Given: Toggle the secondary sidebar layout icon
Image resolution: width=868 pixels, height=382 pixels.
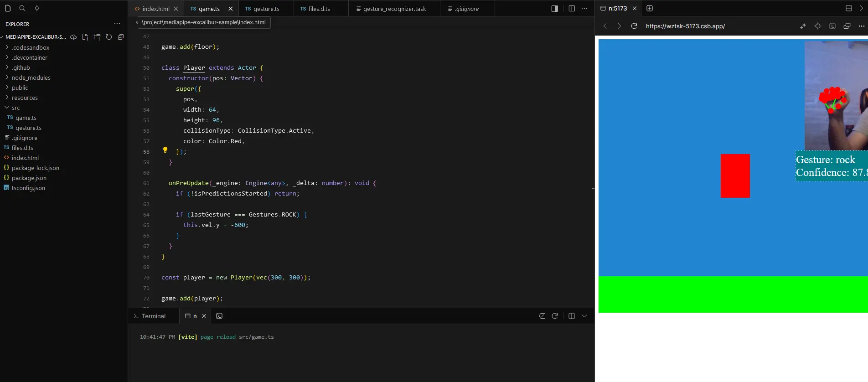Looking at the screenshot, I should (554, 9).
